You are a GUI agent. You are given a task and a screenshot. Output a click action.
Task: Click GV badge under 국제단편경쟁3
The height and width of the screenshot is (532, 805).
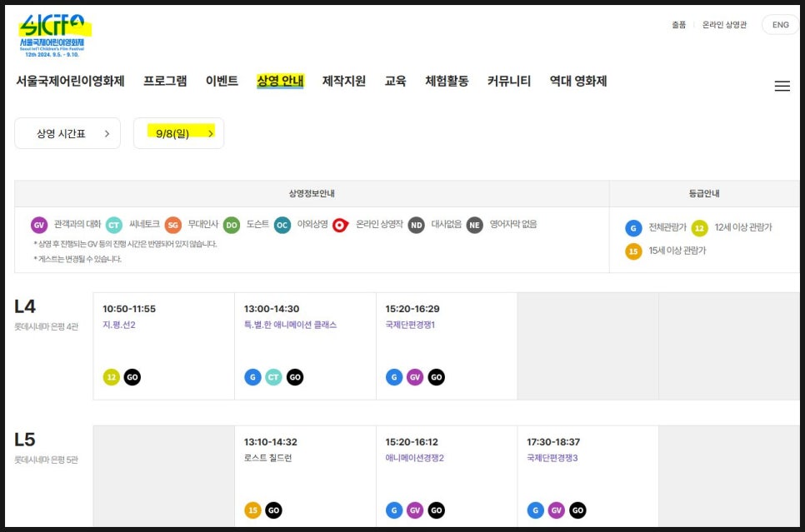coord(556,510)
